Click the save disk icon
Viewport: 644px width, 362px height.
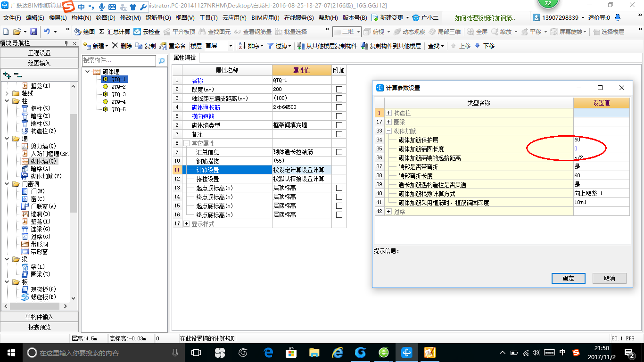(x=33, y=32)
